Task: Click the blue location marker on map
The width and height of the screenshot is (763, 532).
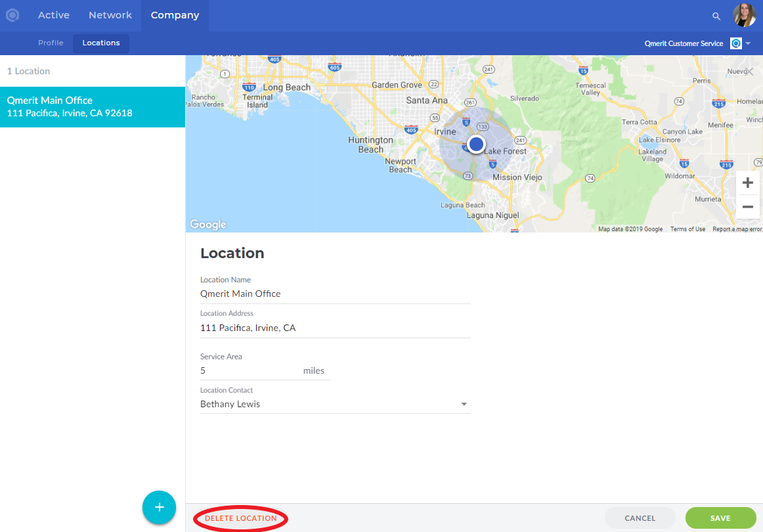Action: coord(476,144)
